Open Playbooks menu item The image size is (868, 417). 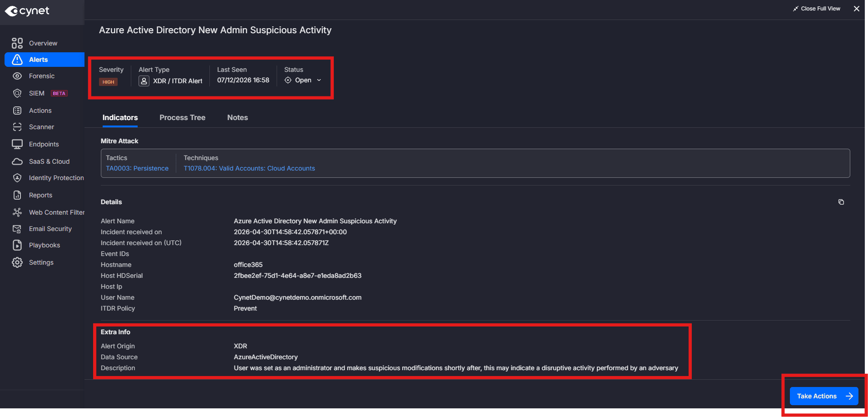click(44, 245)
